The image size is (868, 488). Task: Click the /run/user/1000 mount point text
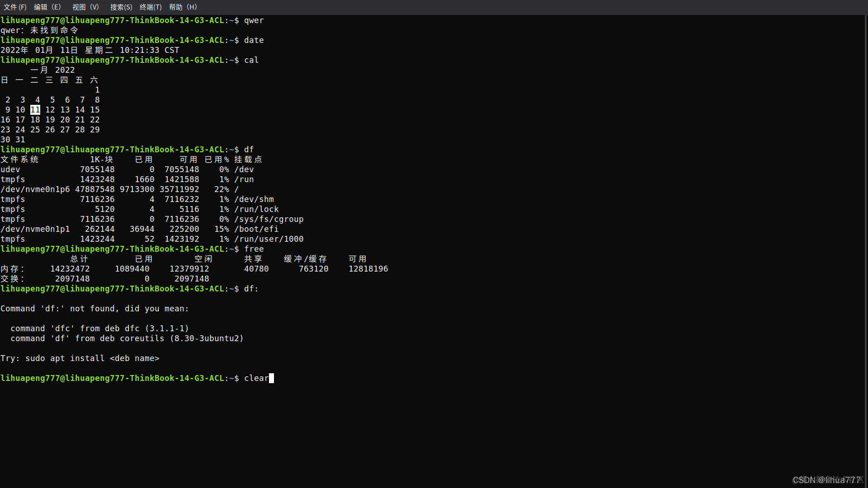[x=269, y=239]
